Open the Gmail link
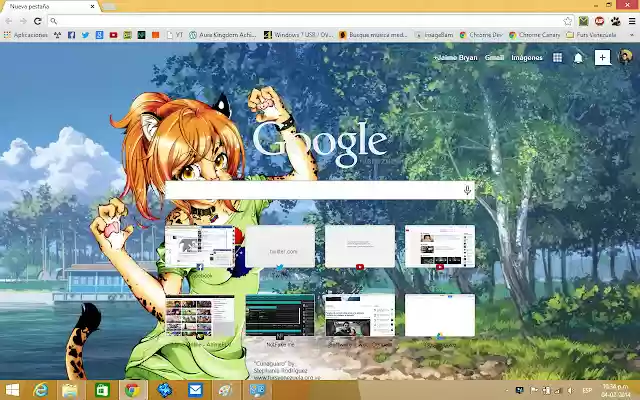This screenshot has width=640, height=400. [494, 58]
